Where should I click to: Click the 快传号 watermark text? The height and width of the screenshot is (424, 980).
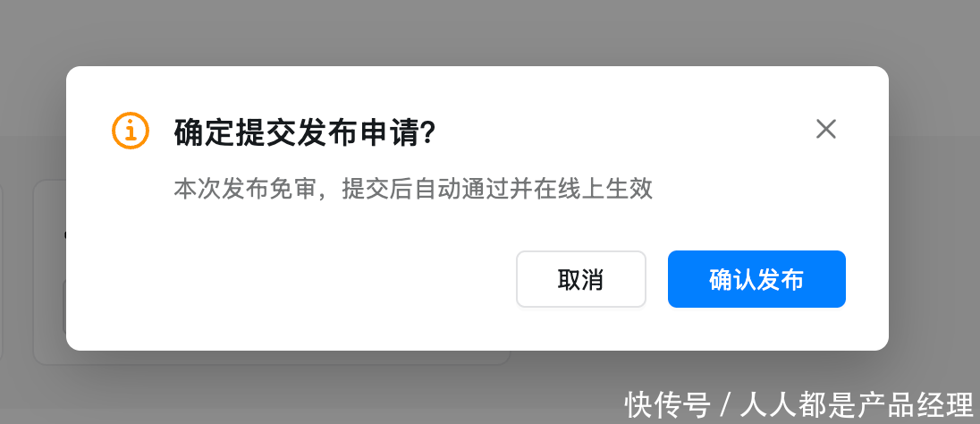(668, 405)
